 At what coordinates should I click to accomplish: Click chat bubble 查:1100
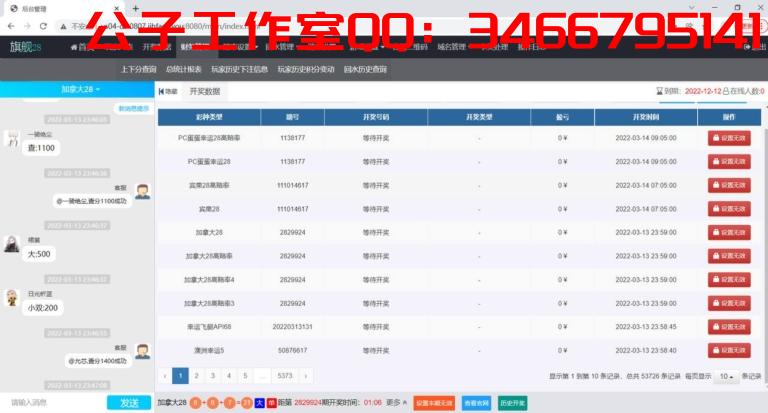(41, 148)
